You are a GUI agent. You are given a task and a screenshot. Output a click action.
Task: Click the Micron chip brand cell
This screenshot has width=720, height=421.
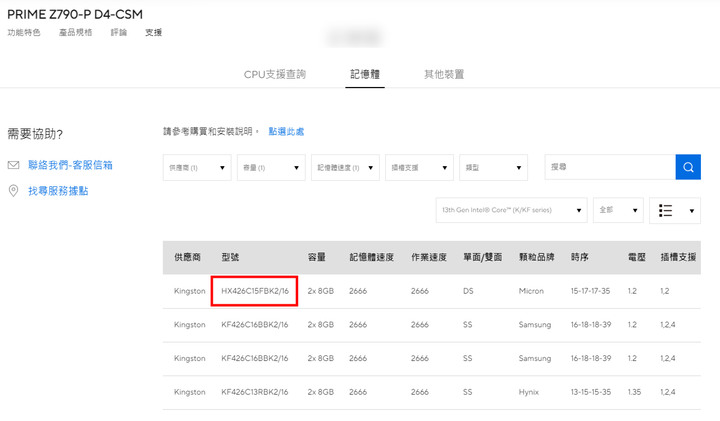(x=531, y=291)
